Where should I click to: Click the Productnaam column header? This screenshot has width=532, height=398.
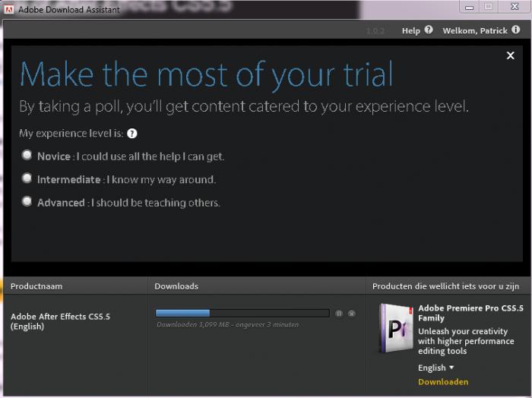[x=36, y=286]
